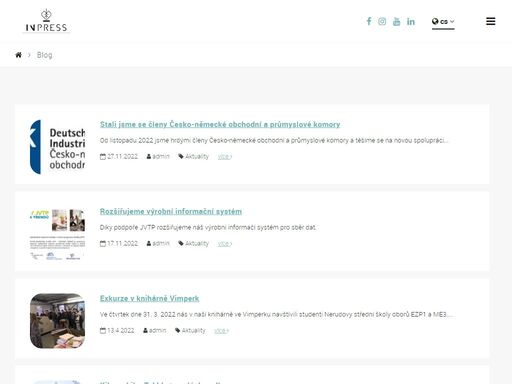Screen dimensions: 512x384
Task: Click user icon on 27.11.2022 post
Action: tap(149, 156)
